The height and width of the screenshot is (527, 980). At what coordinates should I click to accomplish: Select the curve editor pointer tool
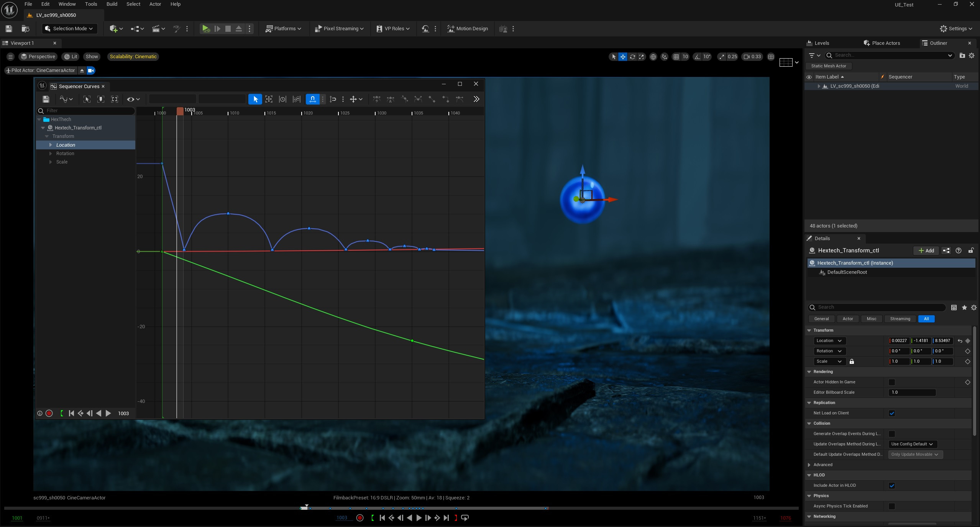tap(255, 99)
